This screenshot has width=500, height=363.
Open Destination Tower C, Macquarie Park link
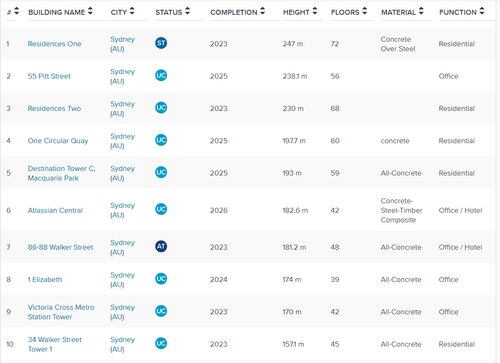[61, 173]
